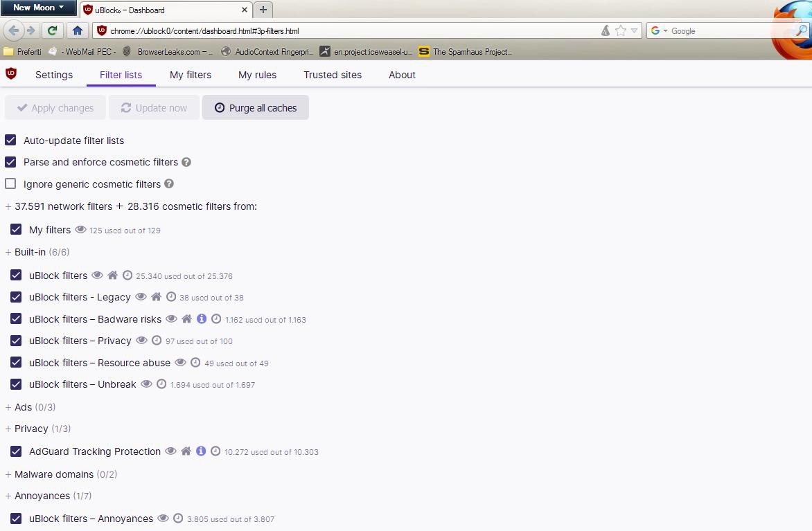812x531 pixels.
Task: View eye icon for AdGuard Tracking Protection
Action: tap(170, 451)
